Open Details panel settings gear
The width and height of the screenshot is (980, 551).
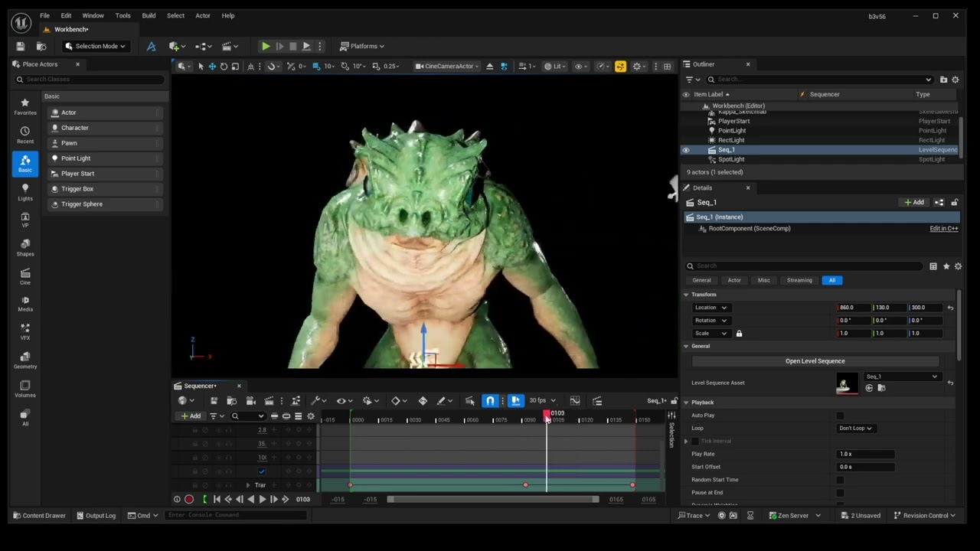(958, 266)
